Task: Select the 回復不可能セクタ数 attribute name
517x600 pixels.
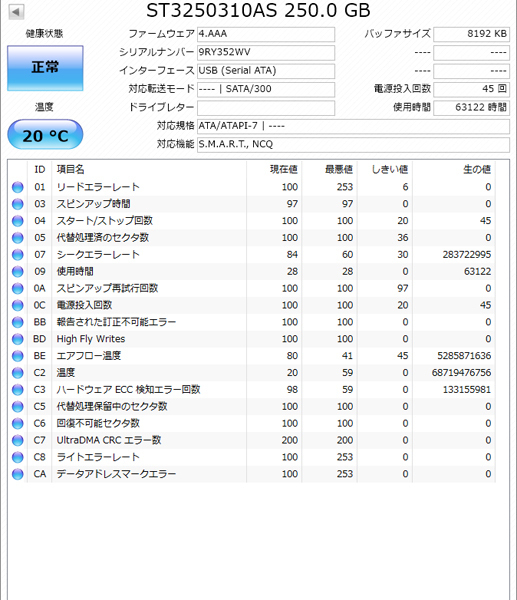Action: tap(98, 423)
